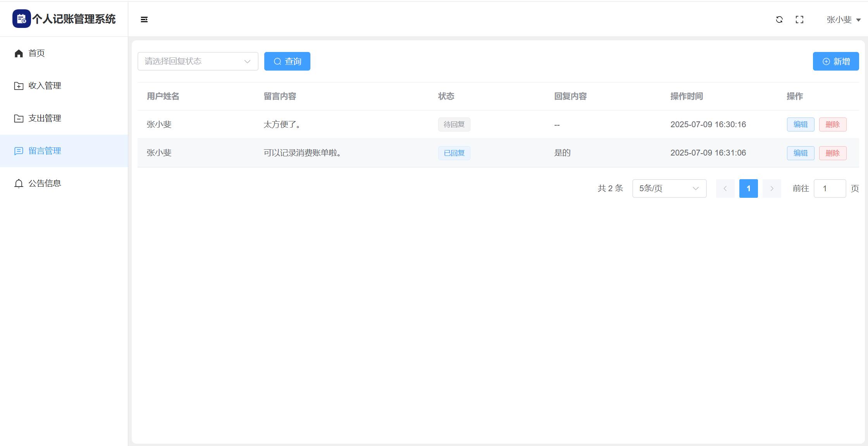Open 公告信息 with bell icon
The image size is (868, 446).
pyautogui.click(x=19, y=183)
